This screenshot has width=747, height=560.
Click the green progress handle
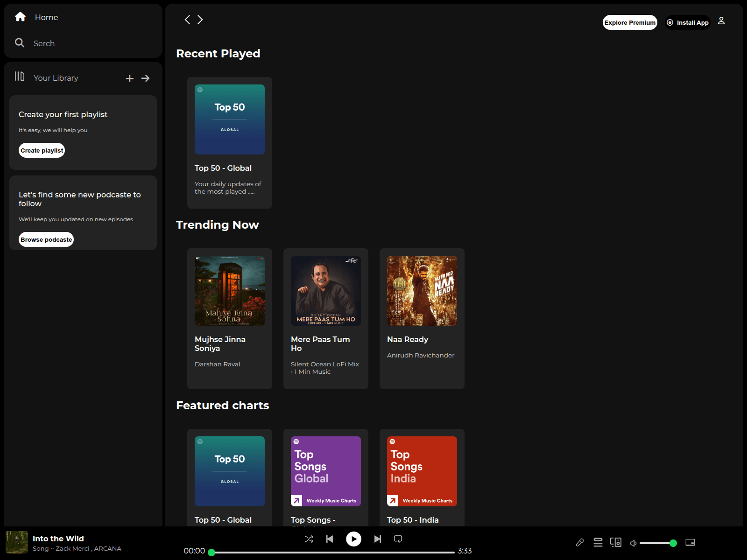click(211, 553)
